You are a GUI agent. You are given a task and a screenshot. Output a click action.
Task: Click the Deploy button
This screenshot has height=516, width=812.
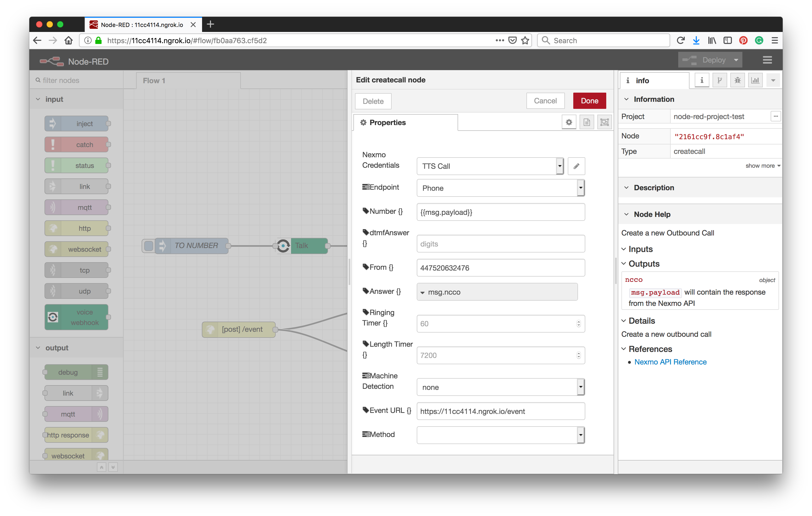coord(704,60)
